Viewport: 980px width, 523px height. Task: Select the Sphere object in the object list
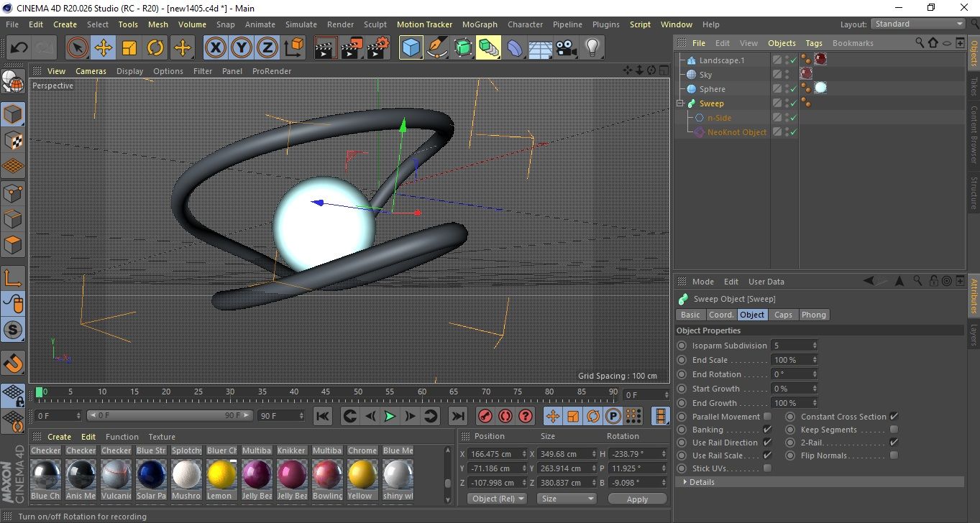(x=712, y=89)
